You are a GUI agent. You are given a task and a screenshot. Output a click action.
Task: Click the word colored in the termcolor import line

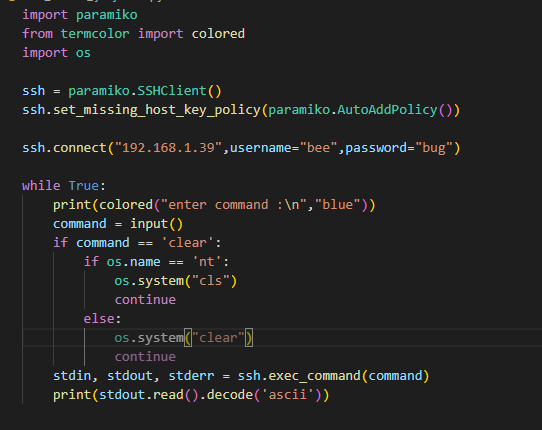tap(218, 34)
